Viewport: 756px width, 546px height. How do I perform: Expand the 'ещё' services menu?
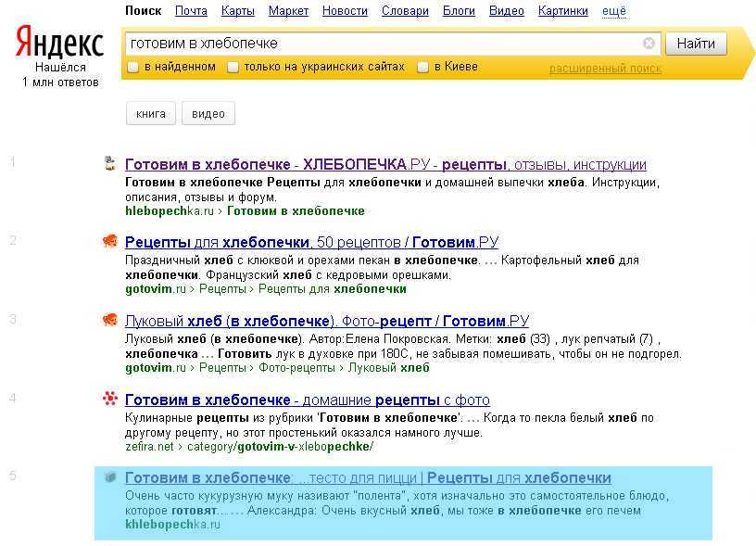pos(613,10)
